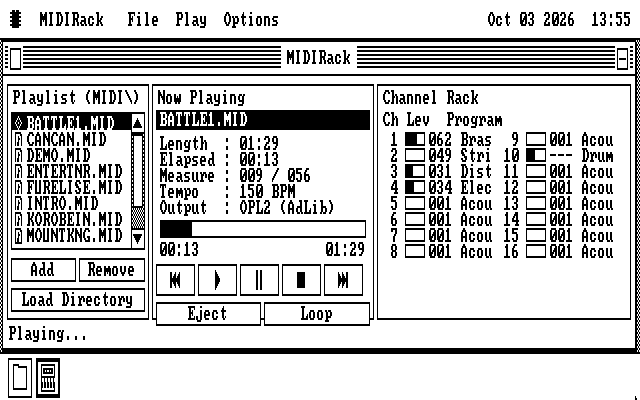The height and width of the screenshot is (400, 640).
Task: Select DEMO.MID in the playlist
Action: pyautogui.click(x=71, y=155)
